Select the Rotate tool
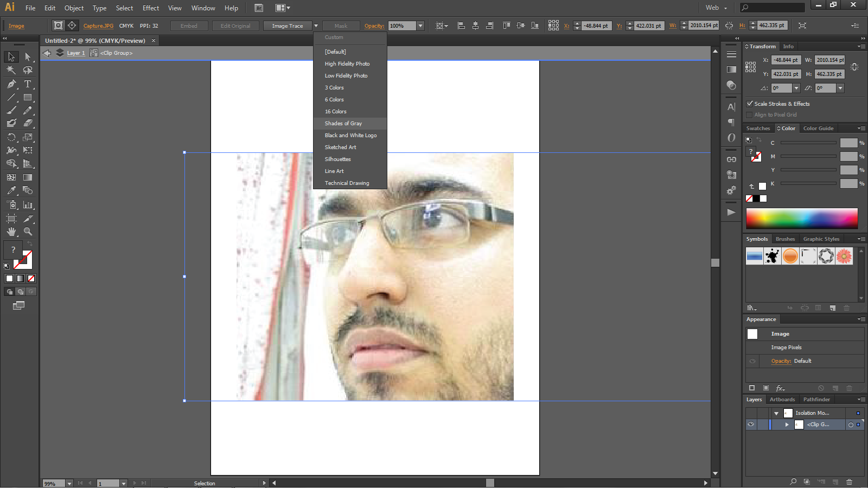Image resolution: width=868 pixels, height=488 pixels. pyautogui.click(x=11, y=137)
